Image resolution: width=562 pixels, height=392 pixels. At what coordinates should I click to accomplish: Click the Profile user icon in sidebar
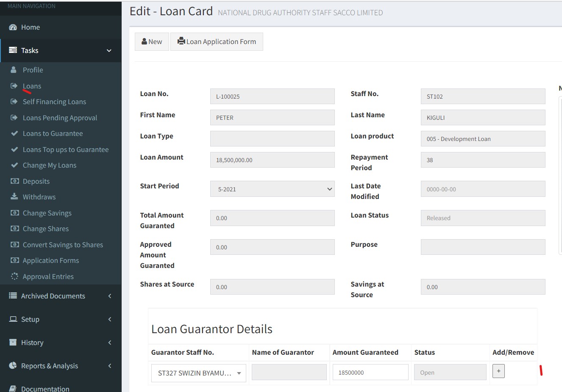14,70
